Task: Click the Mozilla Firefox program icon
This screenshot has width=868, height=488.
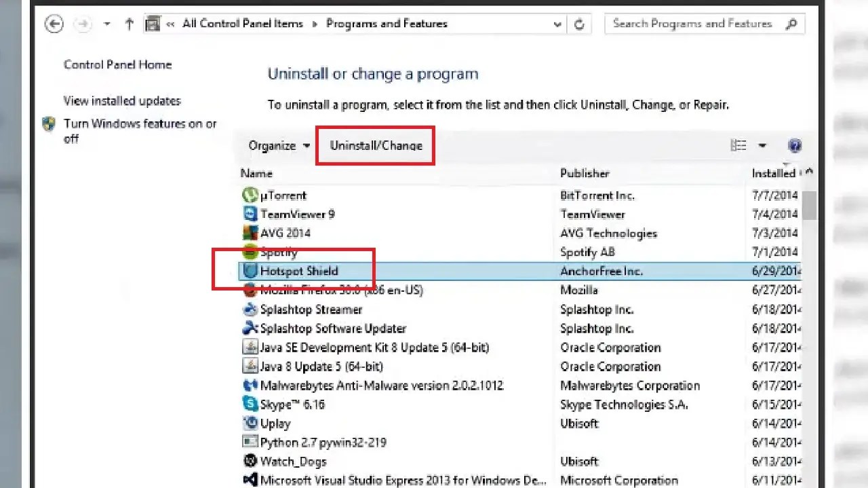Action: [250, 290]
